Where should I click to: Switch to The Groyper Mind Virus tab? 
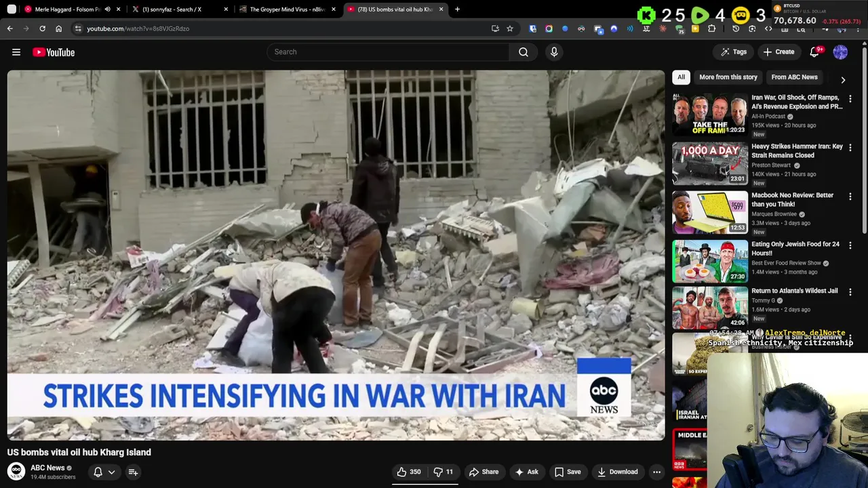click(x=288, y=9)
